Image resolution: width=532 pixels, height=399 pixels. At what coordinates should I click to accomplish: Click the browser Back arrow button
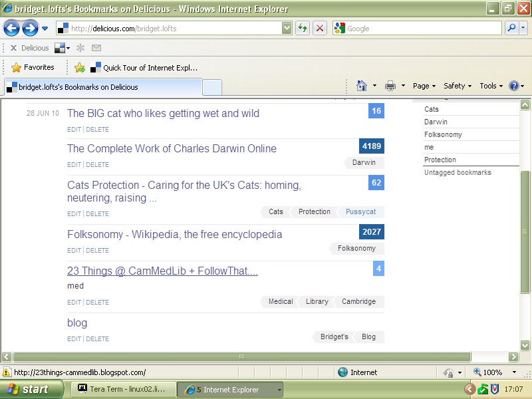click(x=11, y=28)
